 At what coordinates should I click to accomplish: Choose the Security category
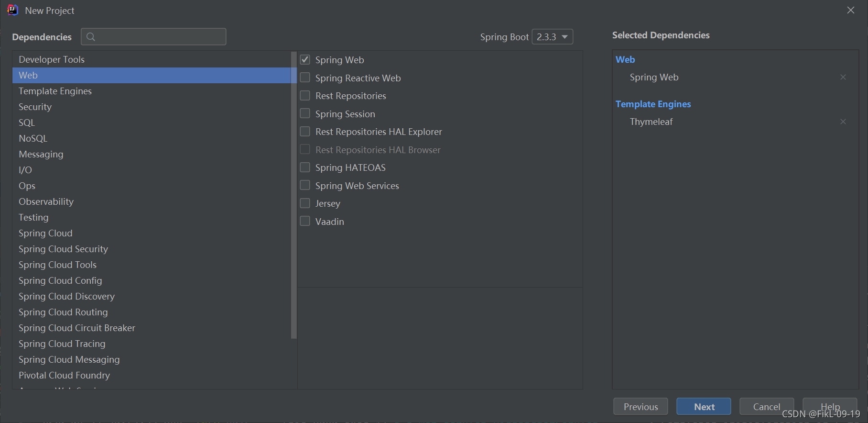(152, 107)
